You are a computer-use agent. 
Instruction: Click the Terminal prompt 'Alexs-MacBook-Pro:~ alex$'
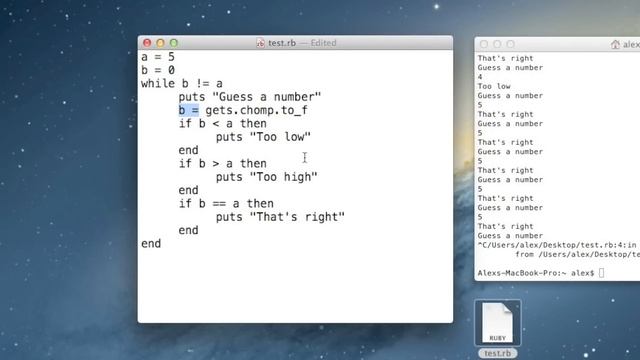coord(536,273)
